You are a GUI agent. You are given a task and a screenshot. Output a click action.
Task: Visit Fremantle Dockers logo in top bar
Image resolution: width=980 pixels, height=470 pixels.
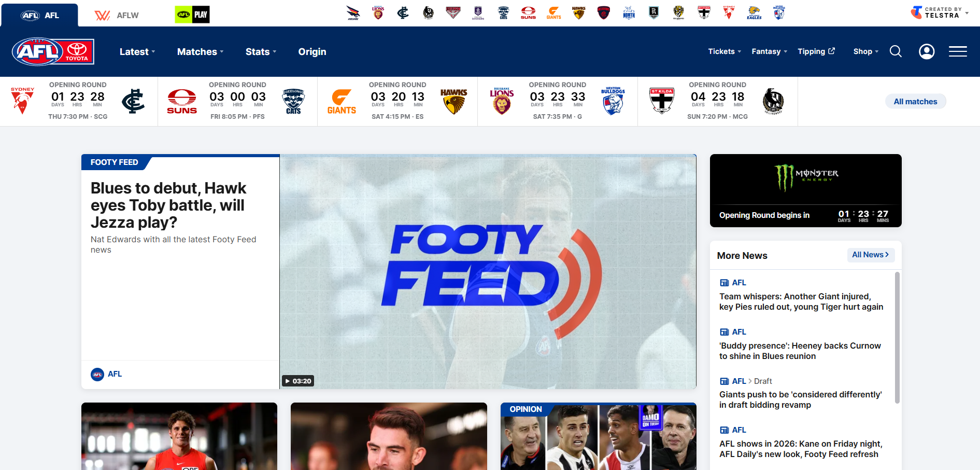pos(478,13)
